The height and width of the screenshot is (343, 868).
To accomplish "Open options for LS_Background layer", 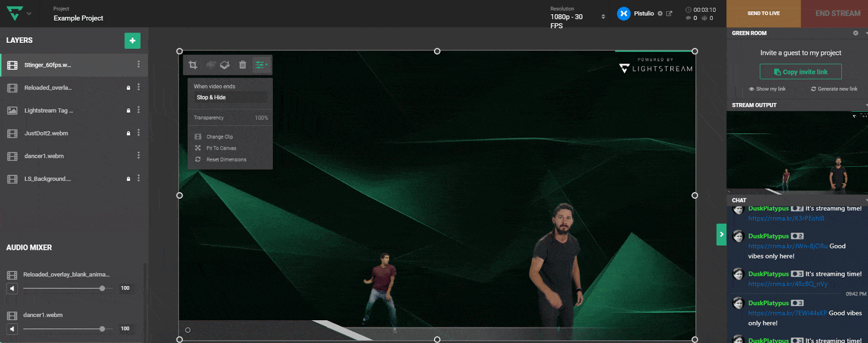I will pyautogui.click(x=138, y=178).
